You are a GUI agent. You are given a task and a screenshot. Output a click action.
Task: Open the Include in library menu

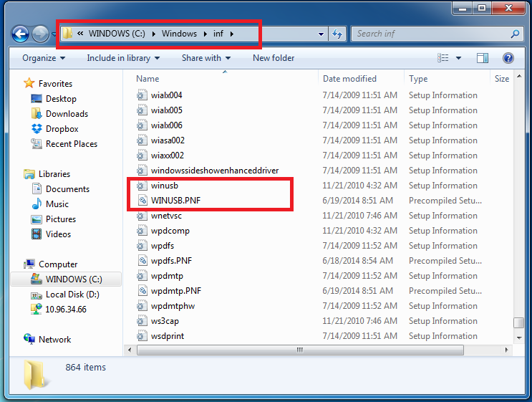[123, 58]
